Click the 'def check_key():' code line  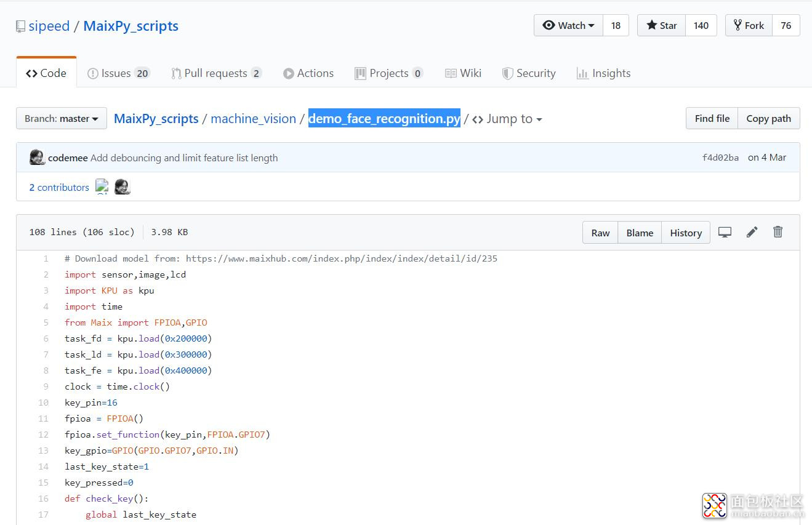pos(107,499)
